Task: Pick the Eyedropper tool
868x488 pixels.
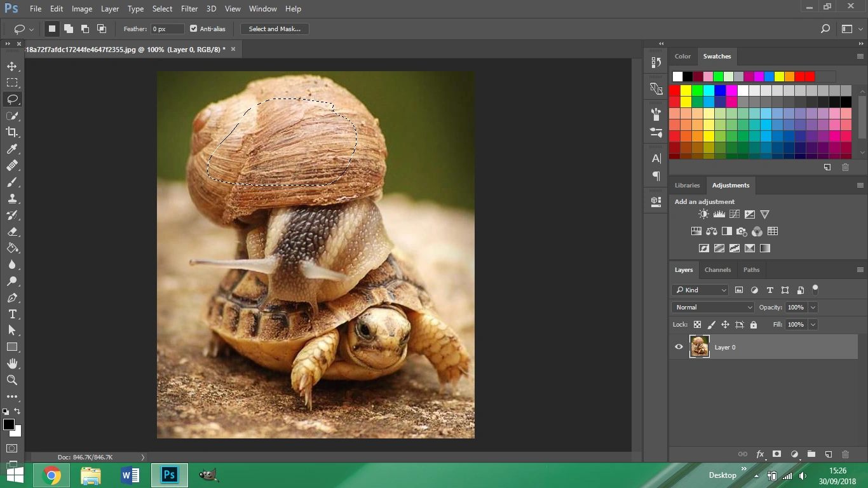Action: coord(12,149)
